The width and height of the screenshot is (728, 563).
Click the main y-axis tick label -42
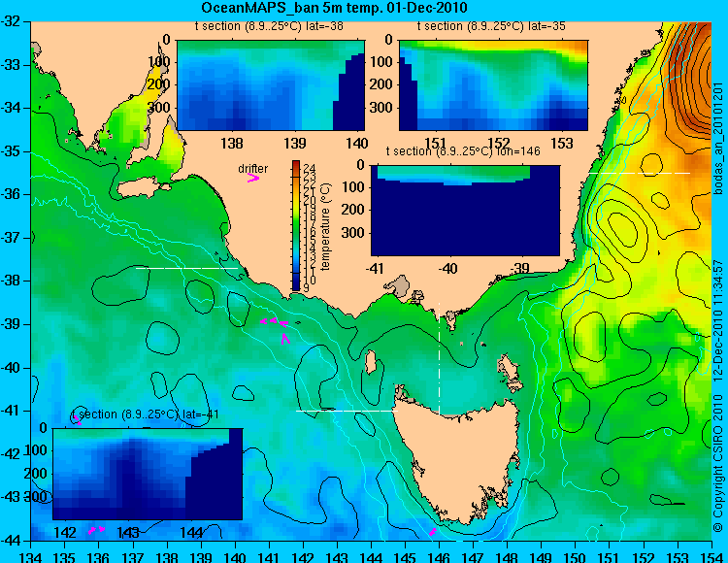click(x=11, y=454)
